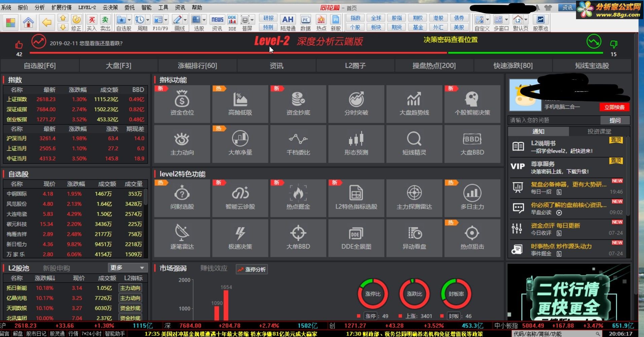Image resolution: width=644 pixels, height=337 pixels.
Task: Open the 异动看盘 tile
Action: coord(414,238)
